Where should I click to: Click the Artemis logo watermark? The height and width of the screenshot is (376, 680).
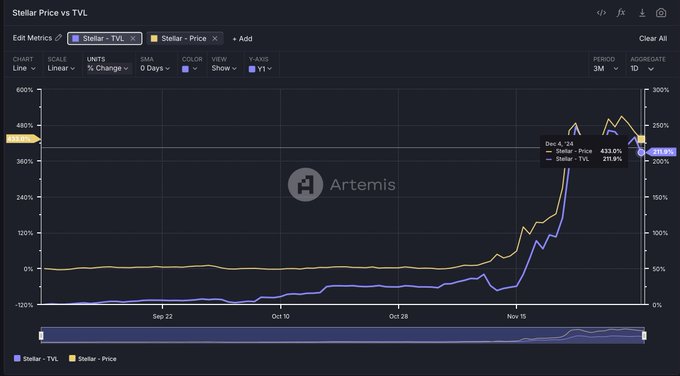click(305, 185)
